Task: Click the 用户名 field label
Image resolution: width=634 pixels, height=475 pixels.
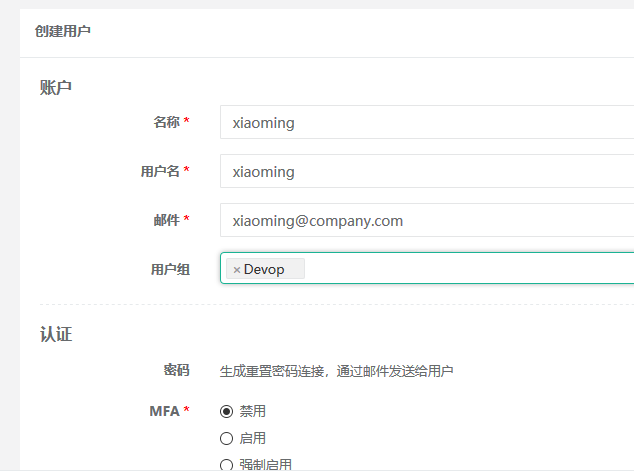Action: [x=160, y=171]
